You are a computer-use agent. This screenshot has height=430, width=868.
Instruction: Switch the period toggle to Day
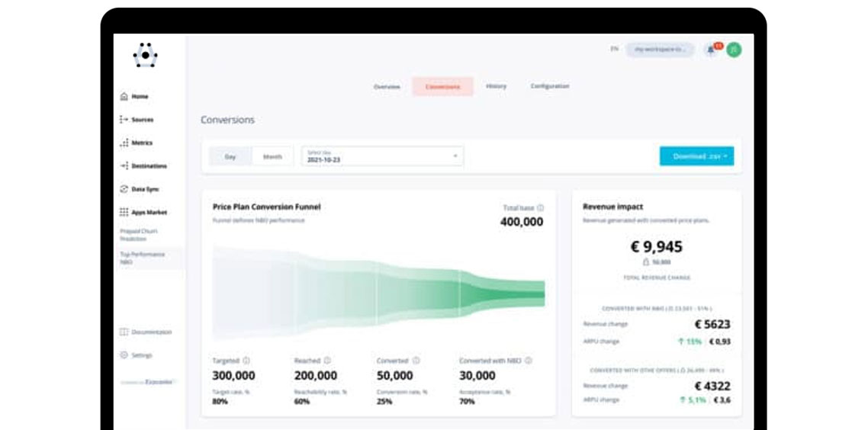230,156
